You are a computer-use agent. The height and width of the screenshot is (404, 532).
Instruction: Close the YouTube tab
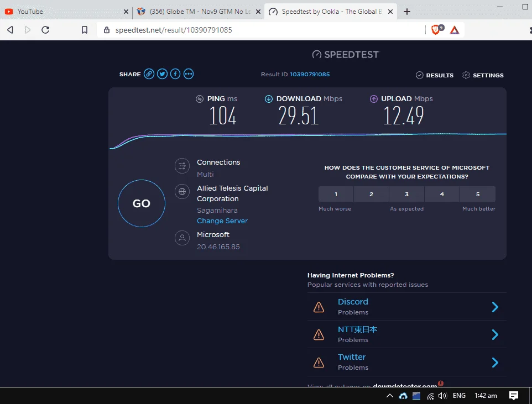click(126, 12)
